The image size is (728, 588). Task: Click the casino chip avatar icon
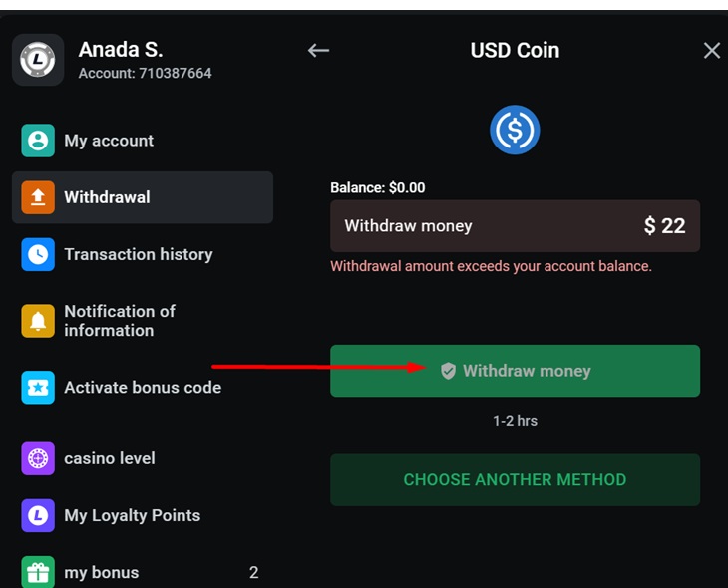point(38,60)
